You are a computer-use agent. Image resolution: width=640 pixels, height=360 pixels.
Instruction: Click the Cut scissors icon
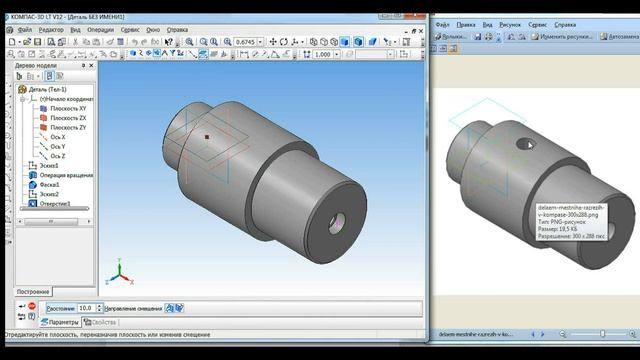[76, 42]
